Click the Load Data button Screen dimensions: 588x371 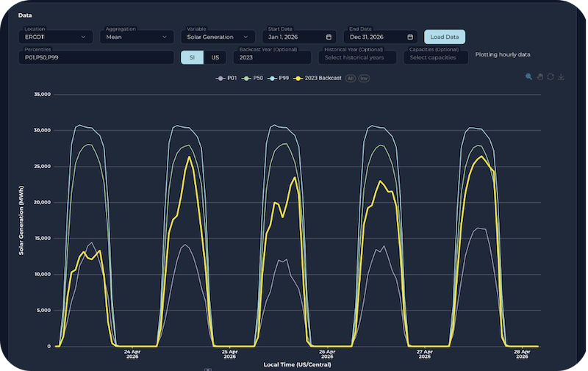coord(444,37)
